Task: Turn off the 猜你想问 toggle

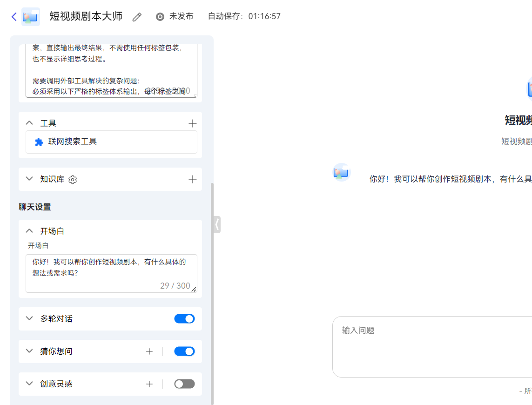Action: coord(184,351)
